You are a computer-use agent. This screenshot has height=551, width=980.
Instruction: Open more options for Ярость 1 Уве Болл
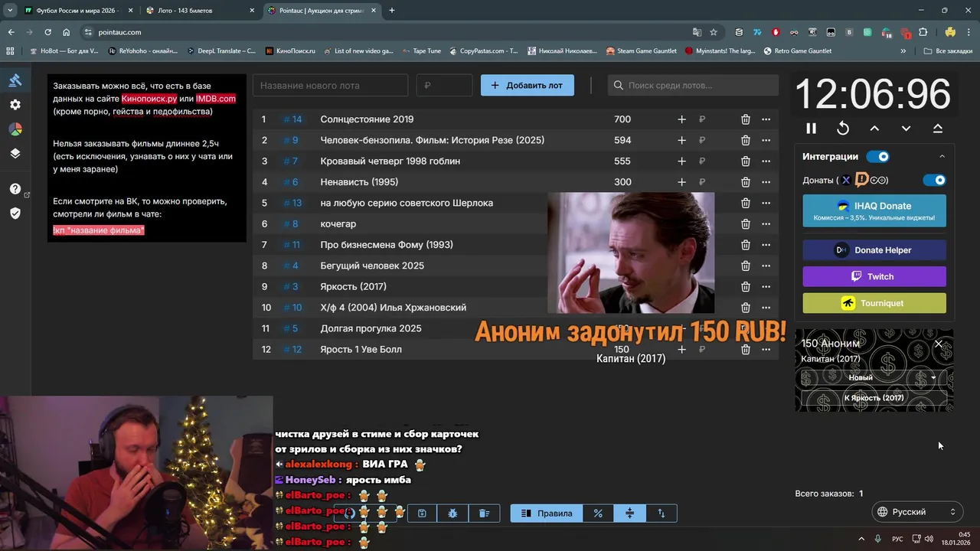(766, 349)
